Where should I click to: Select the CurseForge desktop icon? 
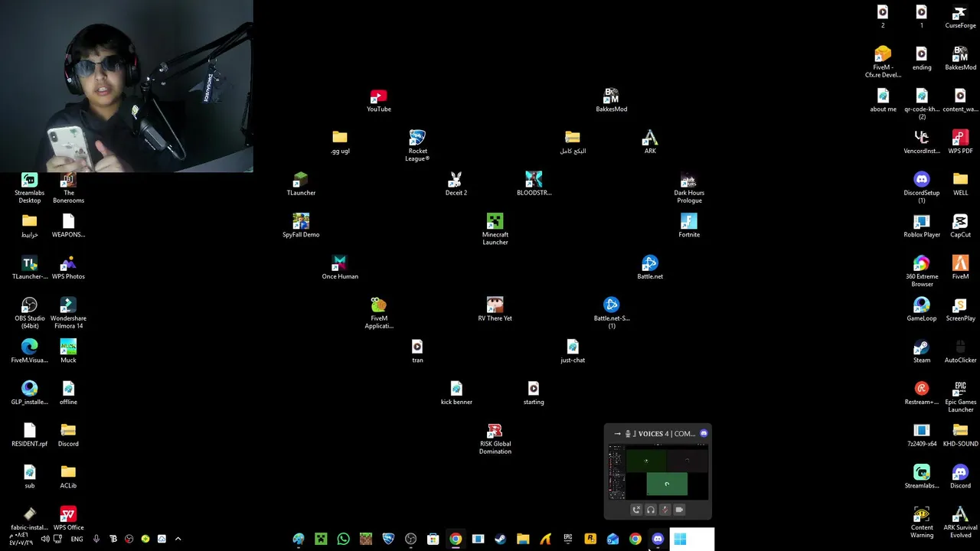960,17
